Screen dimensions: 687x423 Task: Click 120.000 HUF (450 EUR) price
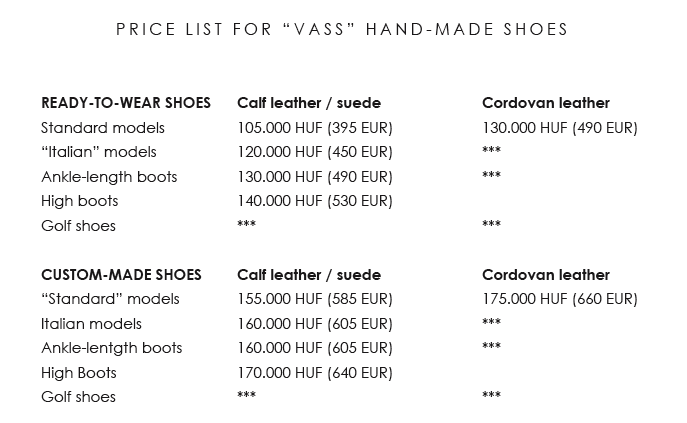315,152
